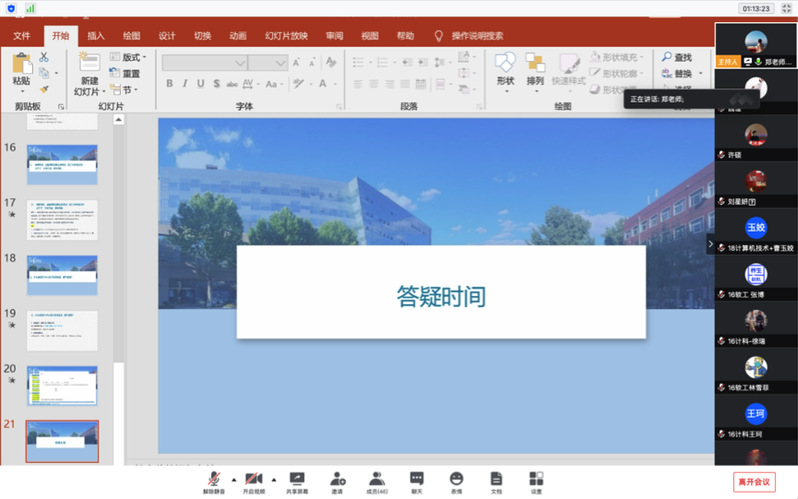Open the emoji reactions icon

pyautogui.click(x=457, y=480)
